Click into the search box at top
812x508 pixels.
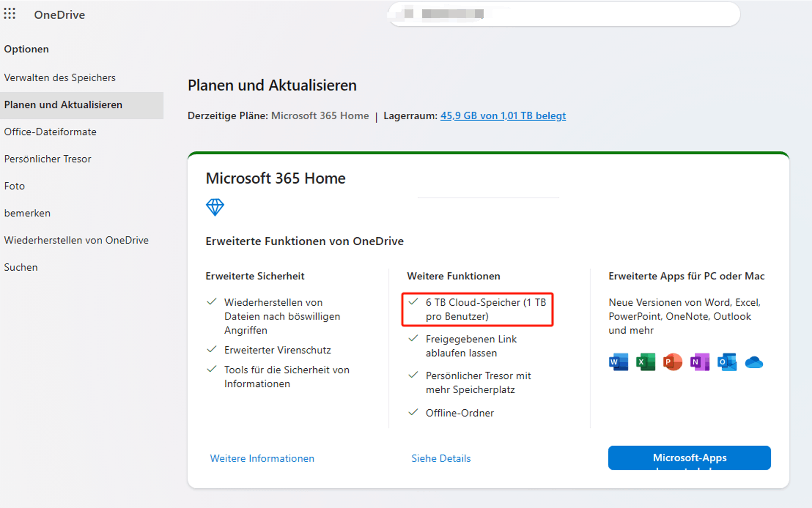[564, 14]
